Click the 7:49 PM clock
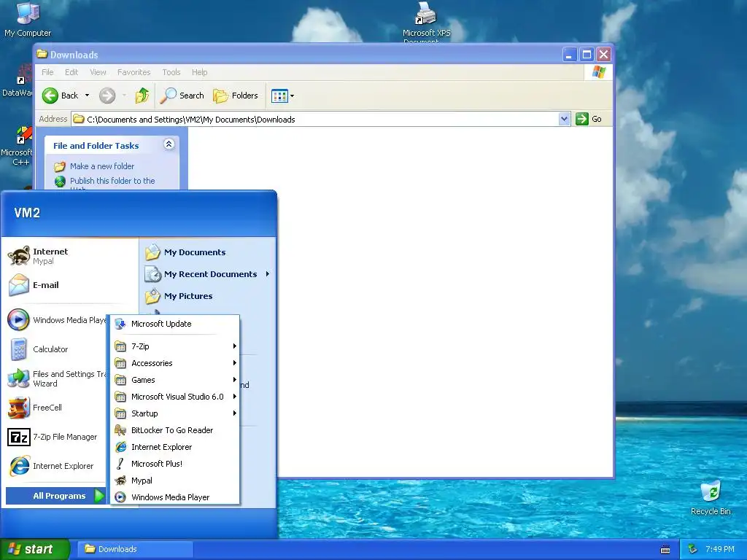747x560 pixels. coord(720,550)
